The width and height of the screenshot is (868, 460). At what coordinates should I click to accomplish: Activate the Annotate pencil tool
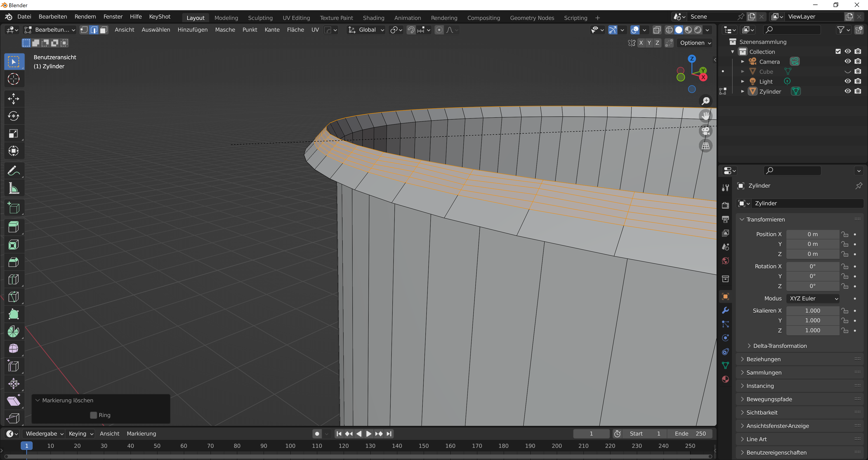point(14,171)
